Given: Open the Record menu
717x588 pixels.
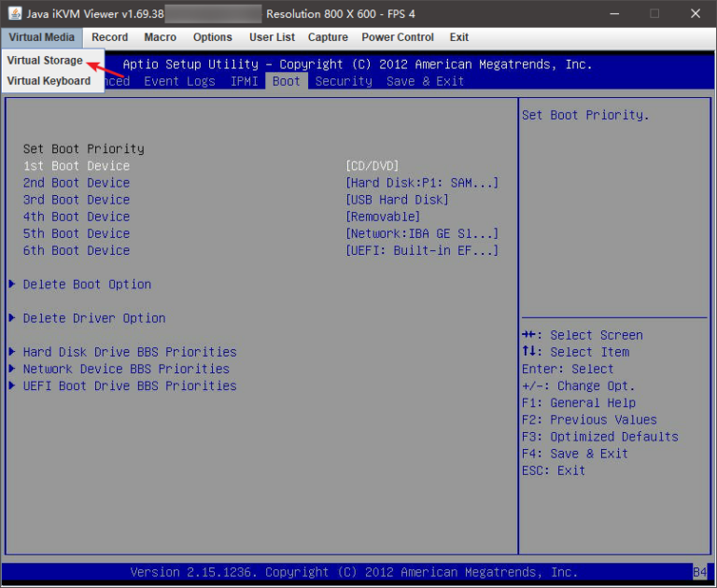Looking at the screenshot, I should coord(110,37).
